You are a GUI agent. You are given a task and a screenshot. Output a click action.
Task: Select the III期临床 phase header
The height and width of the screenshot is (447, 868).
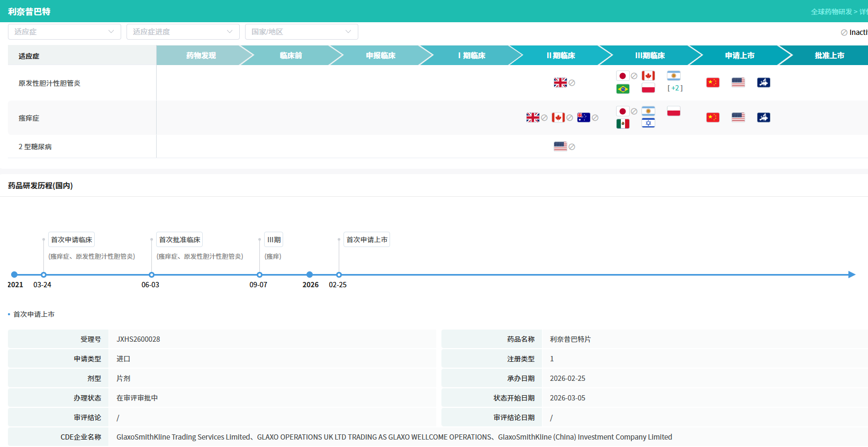click(650, 56)
